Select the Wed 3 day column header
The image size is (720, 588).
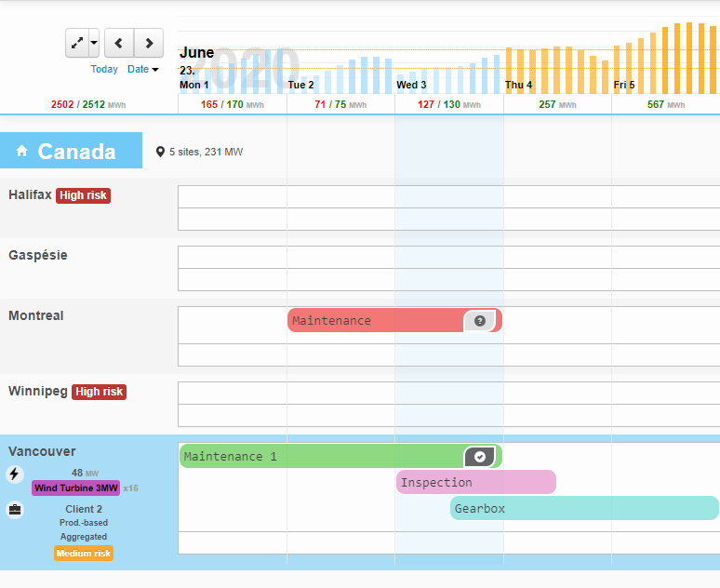[411, 85]
